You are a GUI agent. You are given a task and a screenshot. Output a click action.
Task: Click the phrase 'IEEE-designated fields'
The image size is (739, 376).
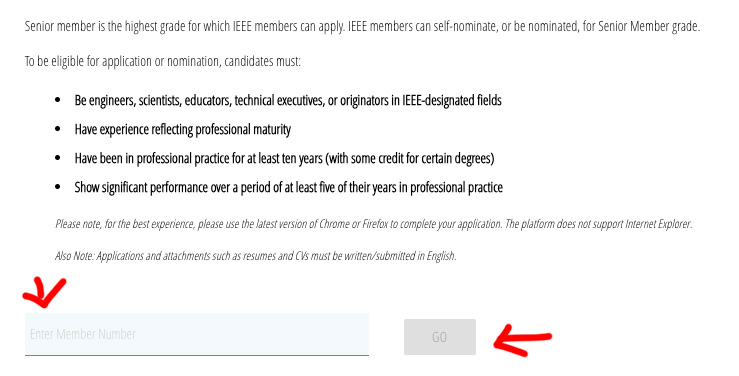(x=452, y=100)
